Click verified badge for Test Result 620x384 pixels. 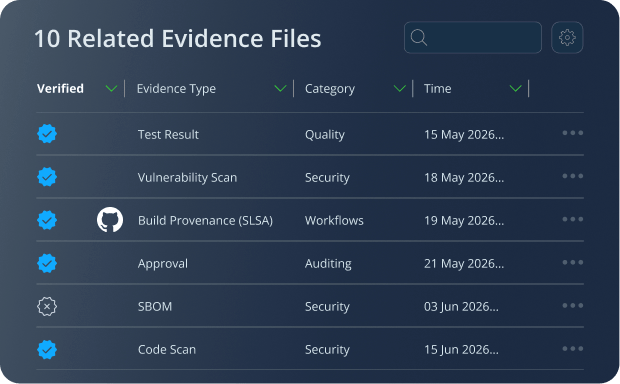coord(47,134)
